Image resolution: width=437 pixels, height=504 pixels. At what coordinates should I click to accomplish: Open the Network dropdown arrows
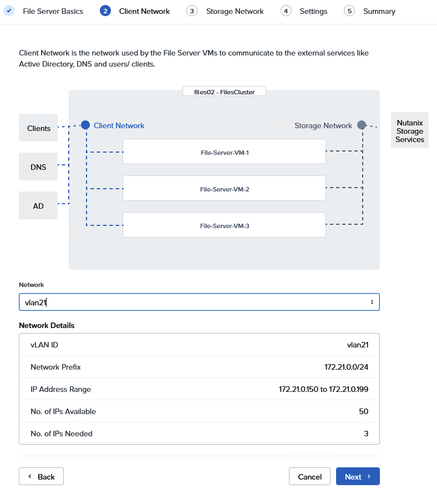pos(372,302)
